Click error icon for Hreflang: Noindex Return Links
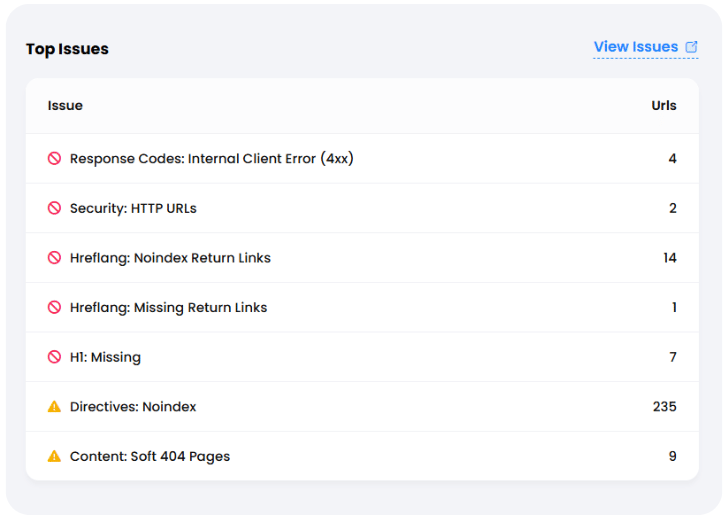 click(x=55, y=258)
